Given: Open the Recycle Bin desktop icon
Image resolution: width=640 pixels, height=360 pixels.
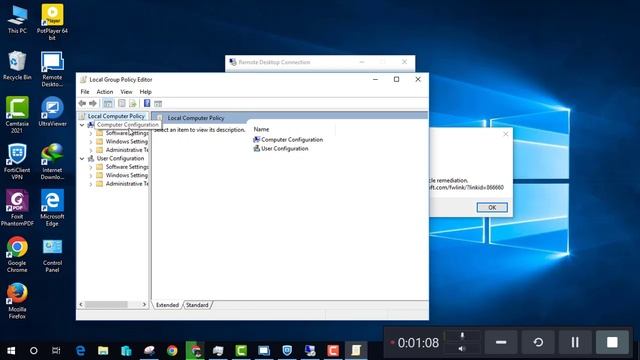Looking at the screenshot, I should [x=17, y=65].
